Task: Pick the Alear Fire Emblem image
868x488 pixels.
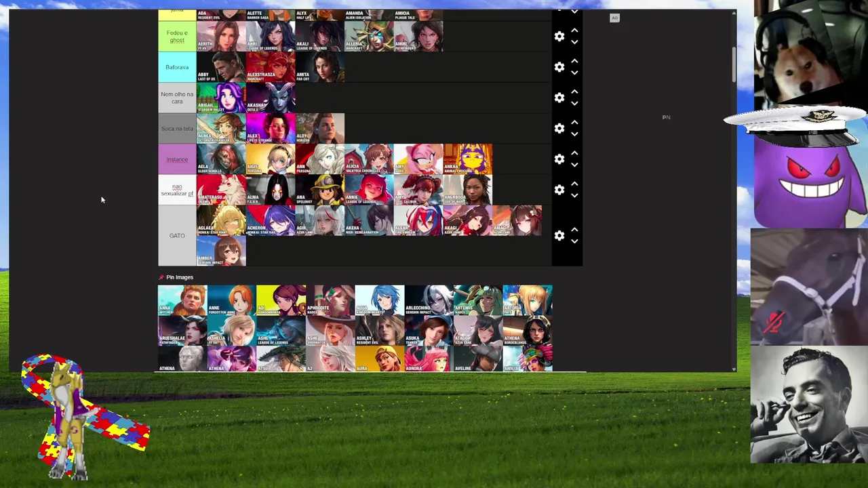Action: point(418,220)
